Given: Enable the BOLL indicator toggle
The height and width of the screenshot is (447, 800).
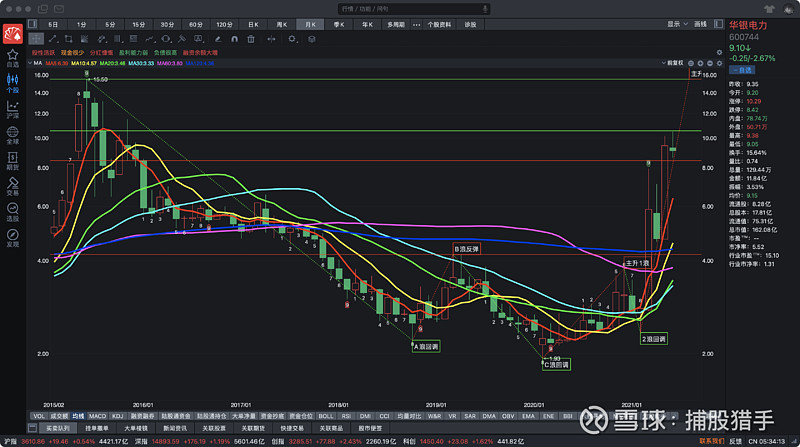Looking at the screenshot, I should (x=326, y=416).
